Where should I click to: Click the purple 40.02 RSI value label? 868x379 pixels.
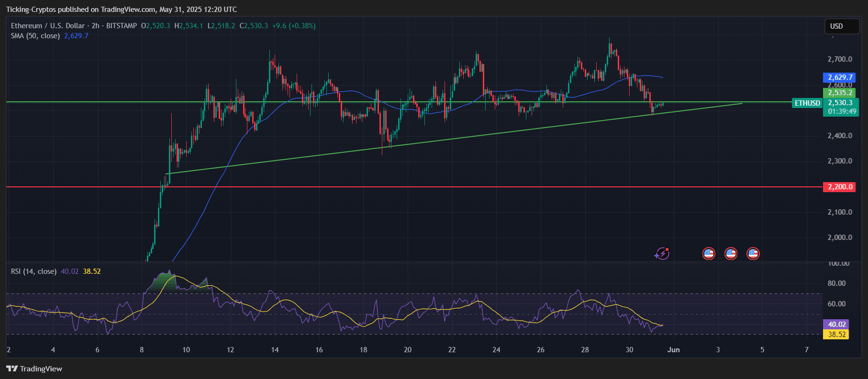(836, 324)
